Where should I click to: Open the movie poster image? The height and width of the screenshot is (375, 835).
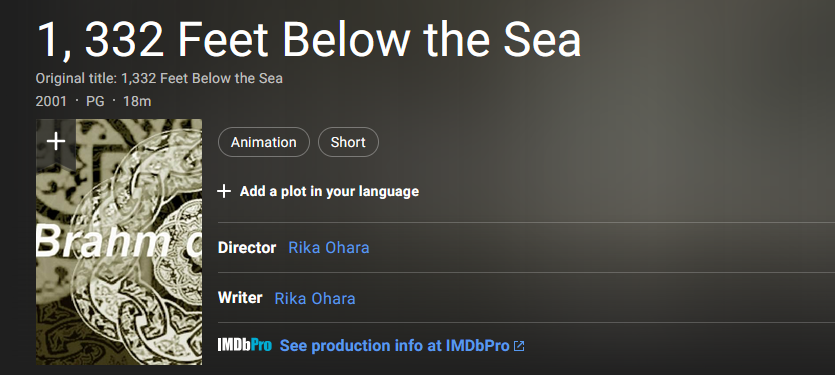(119, 242)
